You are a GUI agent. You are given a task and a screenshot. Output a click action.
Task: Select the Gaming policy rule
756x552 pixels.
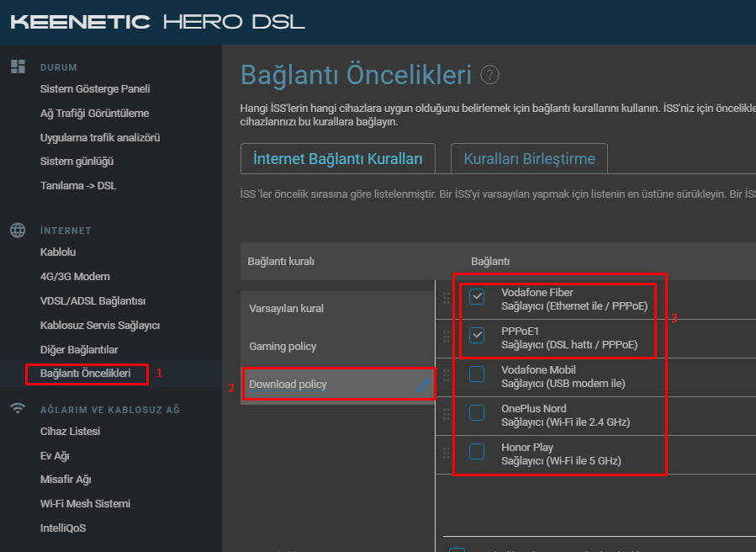point(283,347)
